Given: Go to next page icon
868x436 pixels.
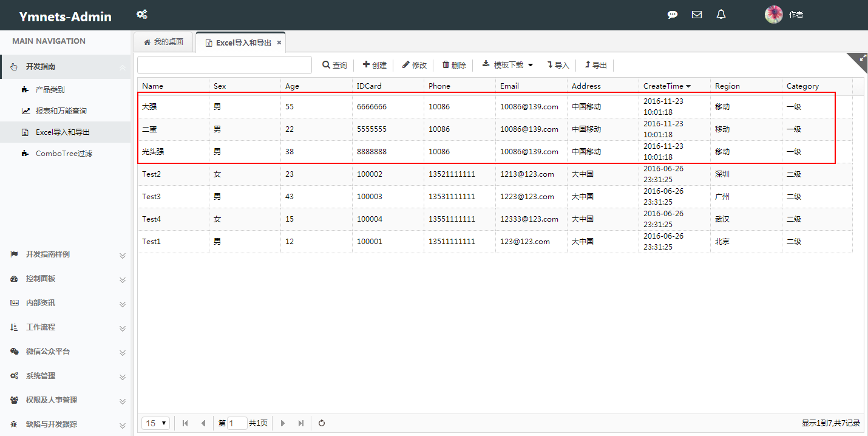Looking at the screenshot, I should click(x=283, y=423).
